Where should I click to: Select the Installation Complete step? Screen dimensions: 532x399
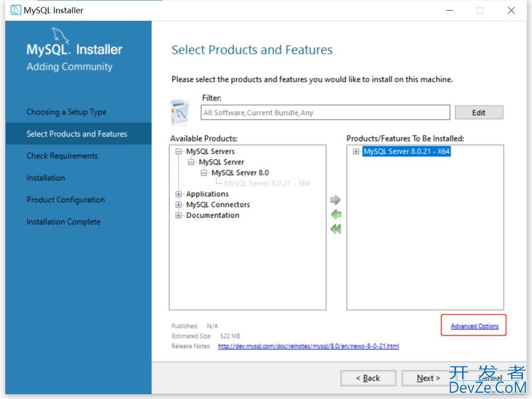click(x=63, y=221)
